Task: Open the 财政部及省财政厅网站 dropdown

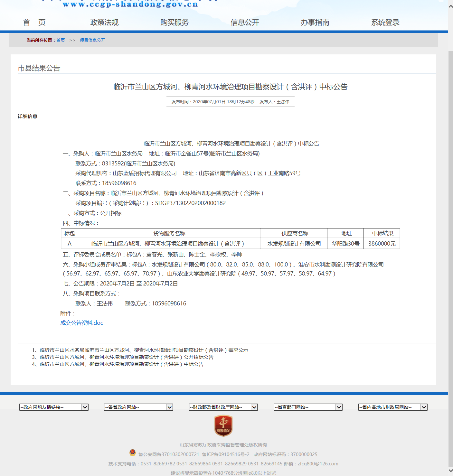Action: pyautogui.click(x=223, y=407)
